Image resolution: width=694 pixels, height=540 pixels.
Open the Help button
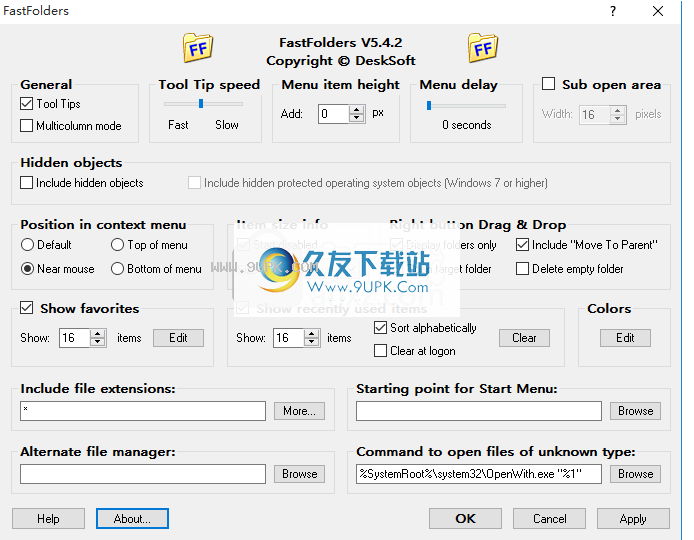point(48,519)
